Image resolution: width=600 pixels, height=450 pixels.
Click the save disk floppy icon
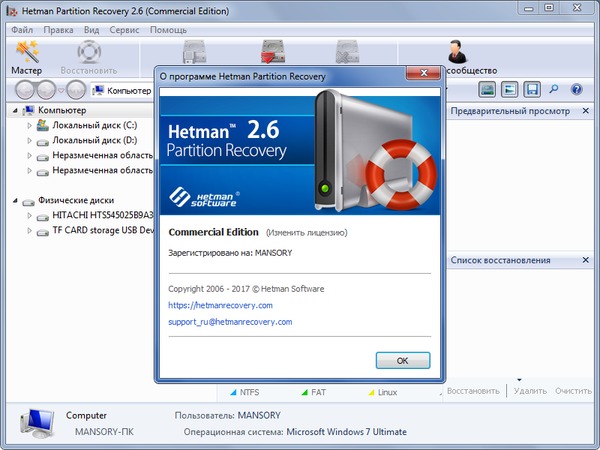(x=532, y=90)
